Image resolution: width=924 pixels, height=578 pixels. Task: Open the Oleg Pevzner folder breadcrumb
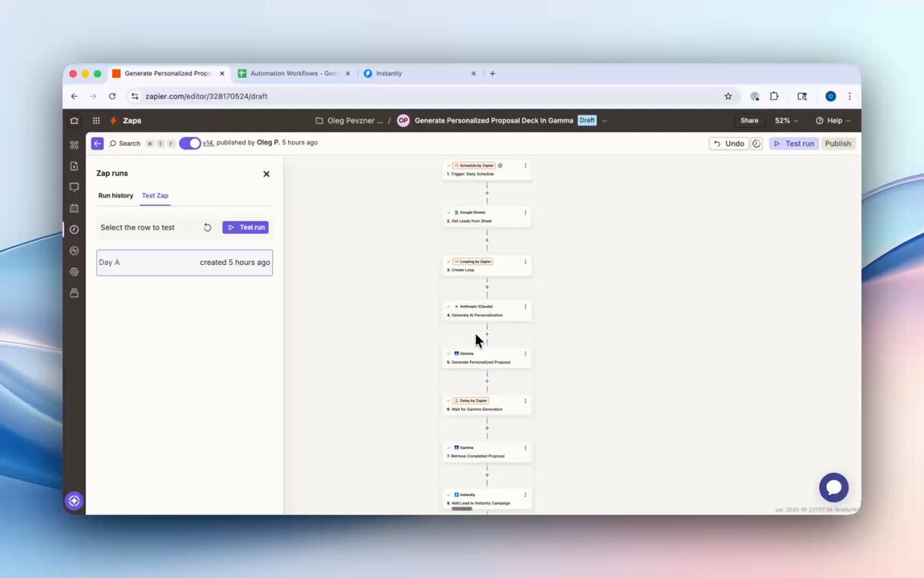point(350,120)
